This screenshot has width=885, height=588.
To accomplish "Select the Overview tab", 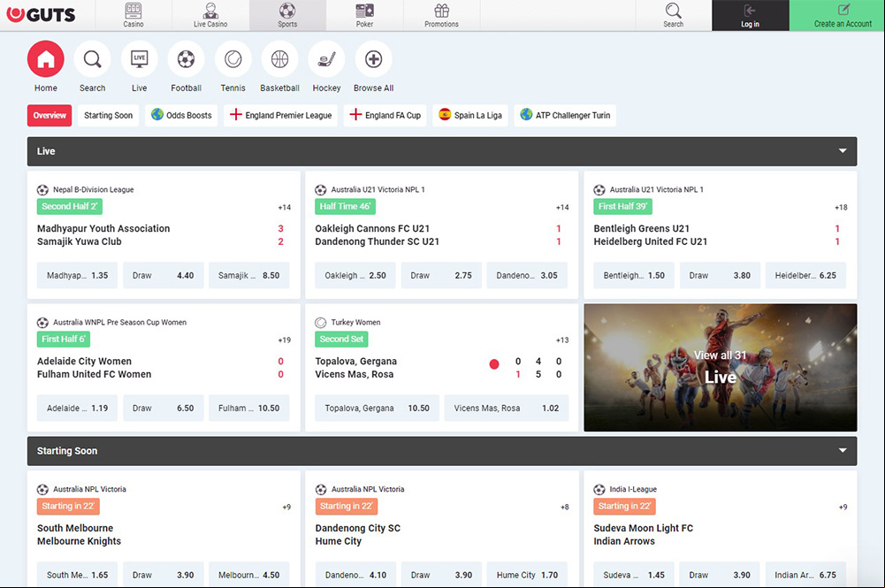I will [50, 115].
